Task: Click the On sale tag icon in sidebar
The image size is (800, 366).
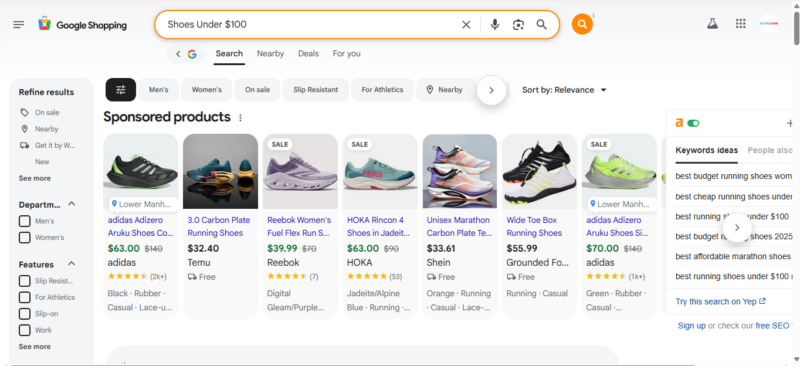Action: click(24, 112)
